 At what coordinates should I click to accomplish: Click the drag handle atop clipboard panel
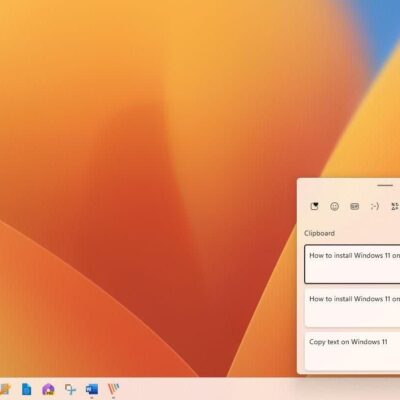pos(385,185)
